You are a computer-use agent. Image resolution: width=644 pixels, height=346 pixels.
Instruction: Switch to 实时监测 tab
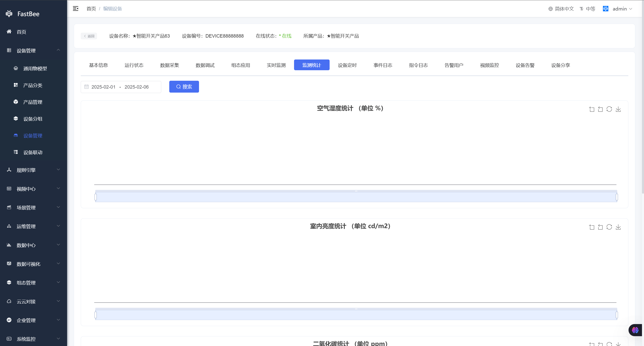[x=276, y=65]
